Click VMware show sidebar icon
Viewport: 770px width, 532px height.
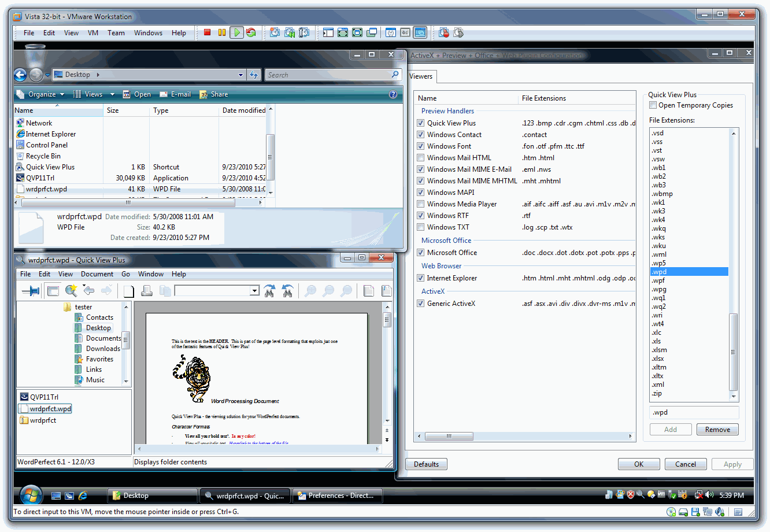pyautogui.click(x=328, y=33)
